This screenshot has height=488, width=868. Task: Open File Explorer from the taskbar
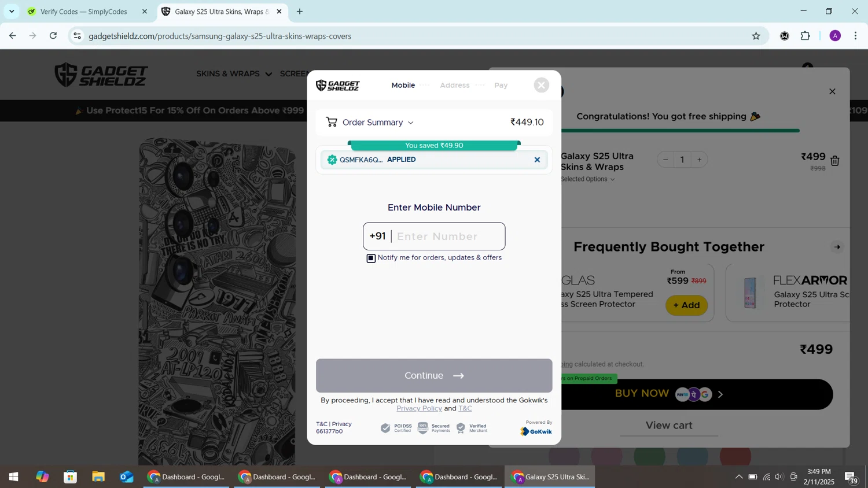pos(98,477)
